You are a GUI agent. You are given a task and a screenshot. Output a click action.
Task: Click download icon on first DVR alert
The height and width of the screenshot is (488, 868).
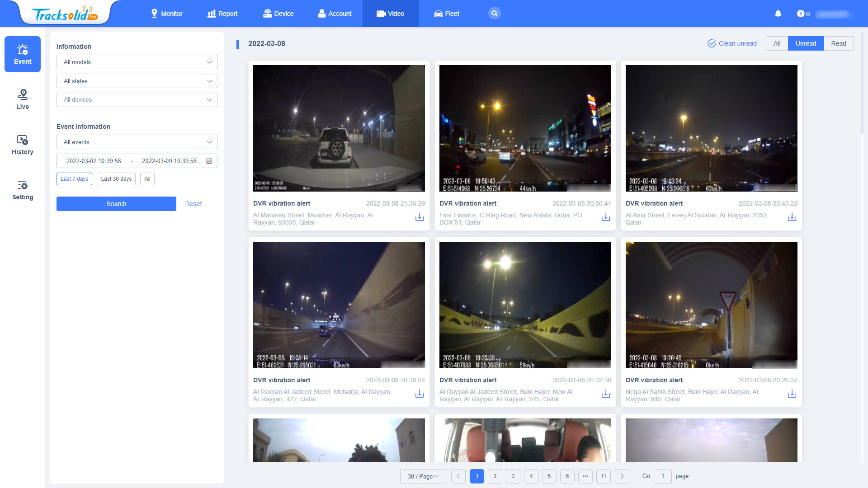click(420, 217)
